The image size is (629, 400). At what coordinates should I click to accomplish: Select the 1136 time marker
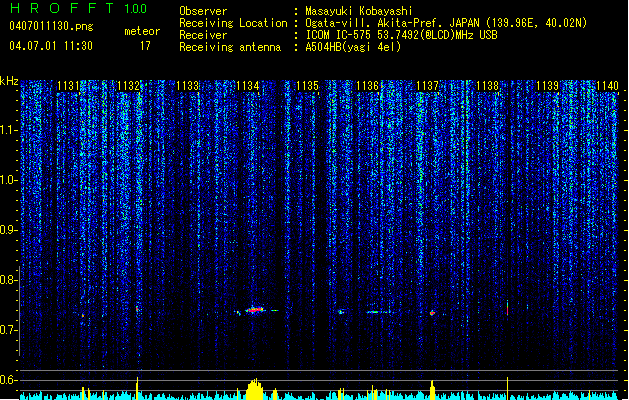(368, 86)
